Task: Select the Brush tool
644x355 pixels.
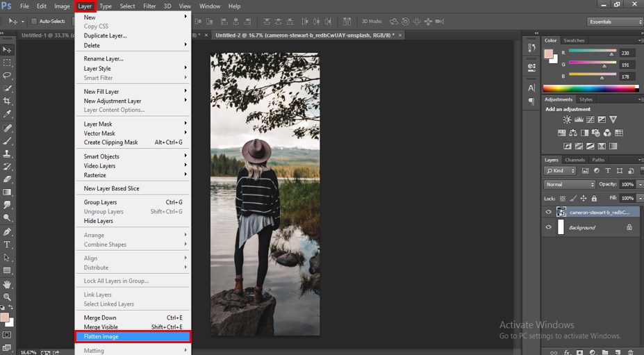Action: point(7,141)
